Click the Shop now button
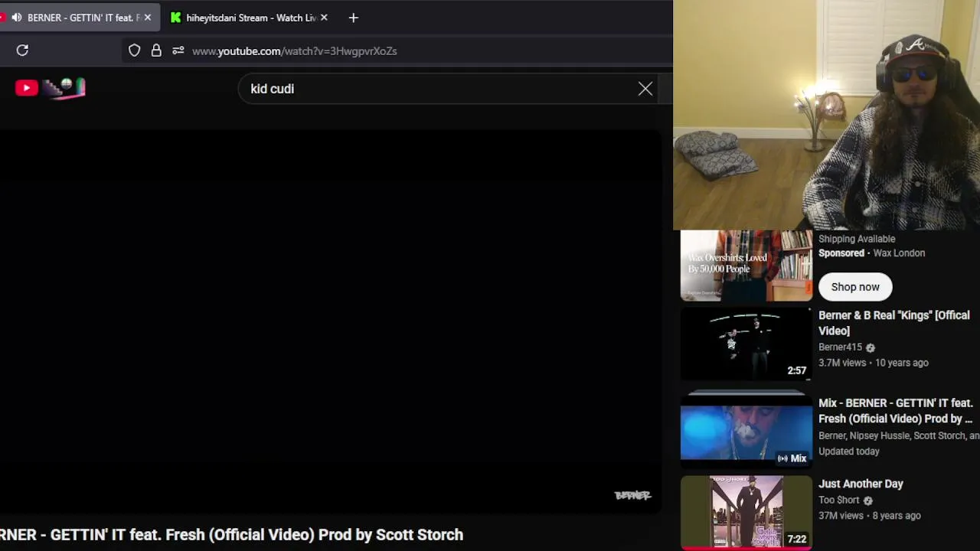Screen dimensions: 980x551 (x=855, y=287)
